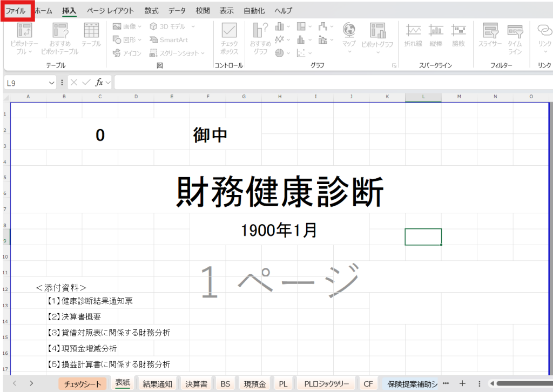Add a new sheet with plus button
The image size is (553, 392).
pyautogui.click(x=462, y=383)
